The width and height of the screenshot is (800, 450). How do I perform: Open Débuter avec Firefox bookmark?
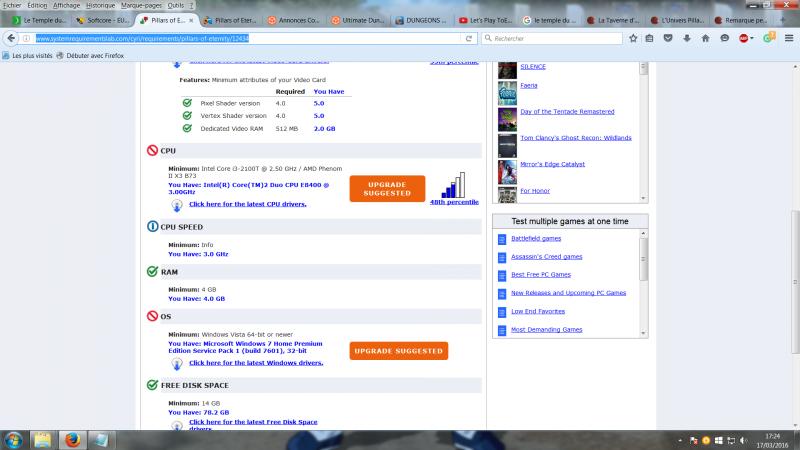(x=90, y=56)
